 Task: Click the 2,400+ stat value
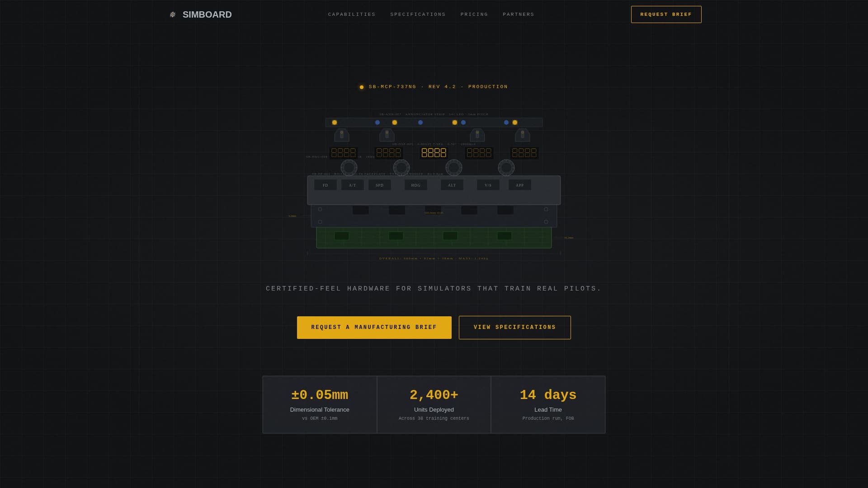point(434,395)
